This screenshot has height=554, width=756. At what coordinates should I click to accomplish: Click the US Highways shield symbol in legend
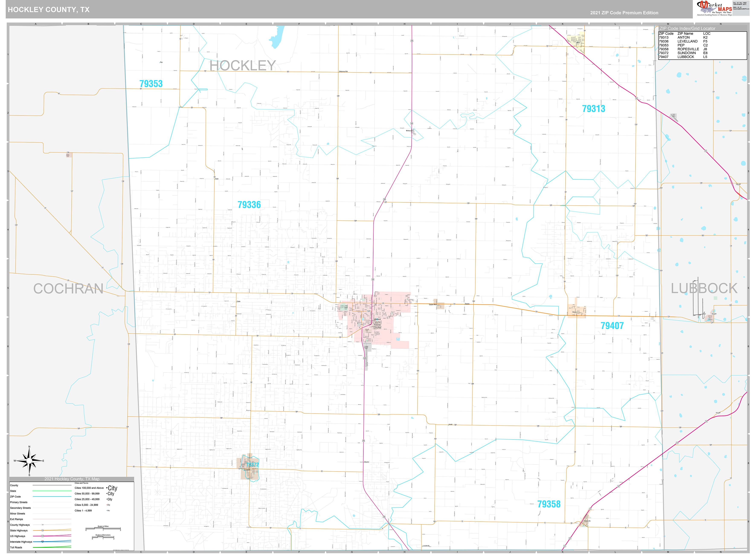click(43, 536)
